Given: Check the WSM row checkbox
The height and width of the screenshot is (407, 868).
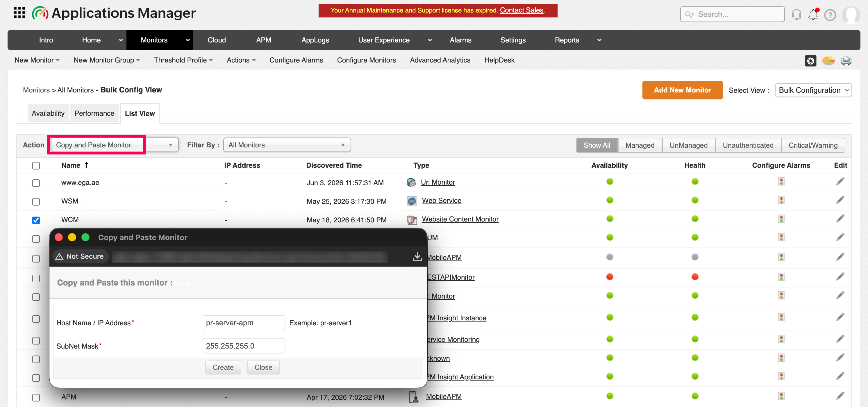Looking at the screenshot, I should point(36,201).
